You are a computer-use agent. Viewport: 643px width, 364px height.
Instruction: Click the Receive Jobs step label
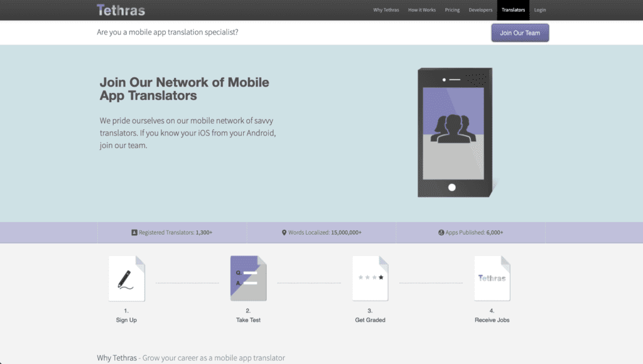point(492,320)
